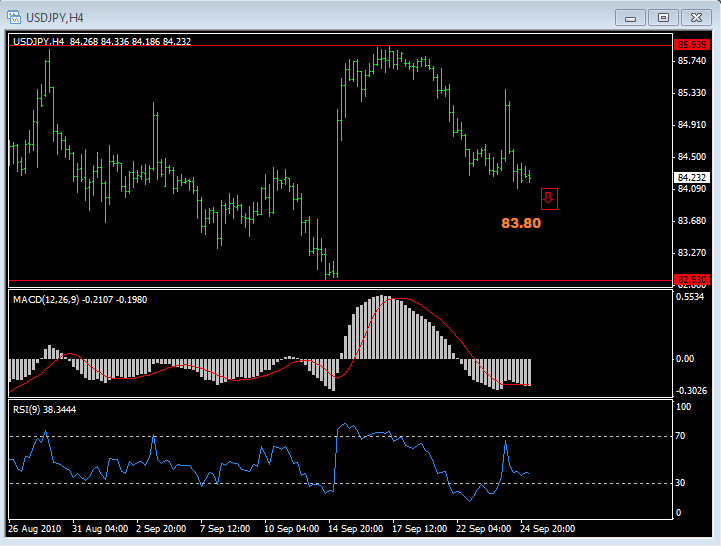Click the MACD 0.00 scale value
721x546 pixels.
[x=686, y=358]
